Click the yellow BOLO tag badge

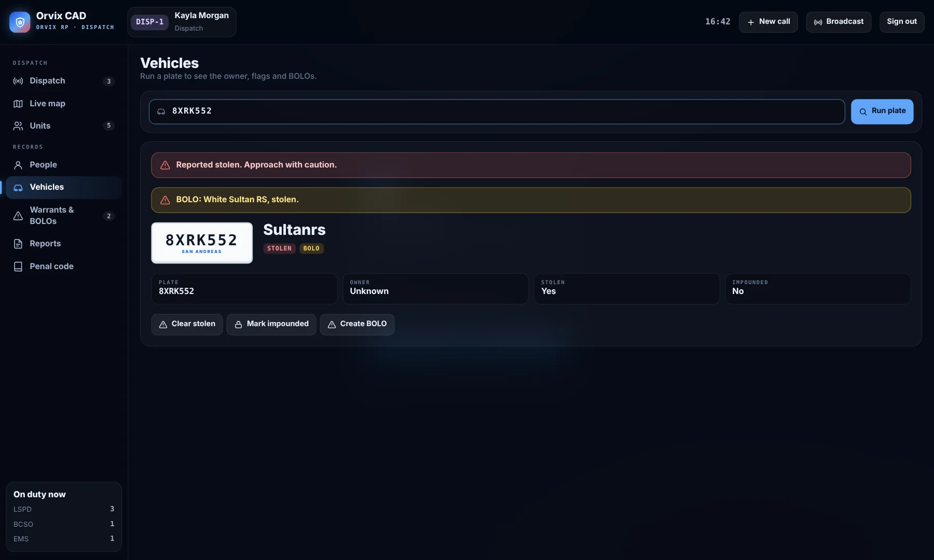[x=311, y=249]
